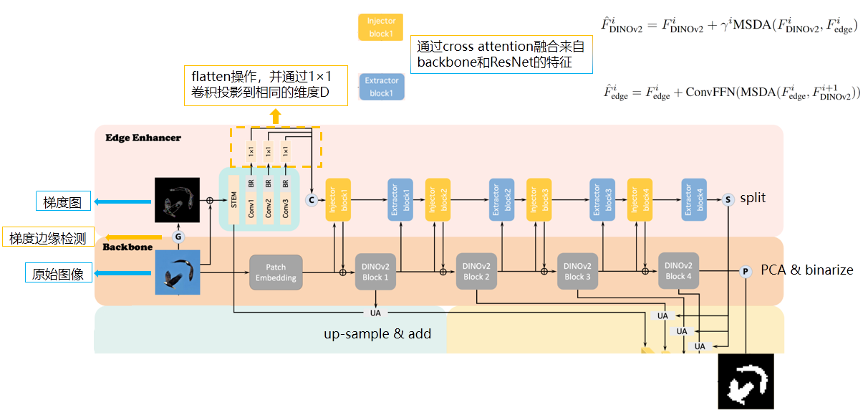The height and width of the screenshot is (418, 868).
Task: Expand the dashed 1x1 convolution group
Action: (x=276, y=147)
